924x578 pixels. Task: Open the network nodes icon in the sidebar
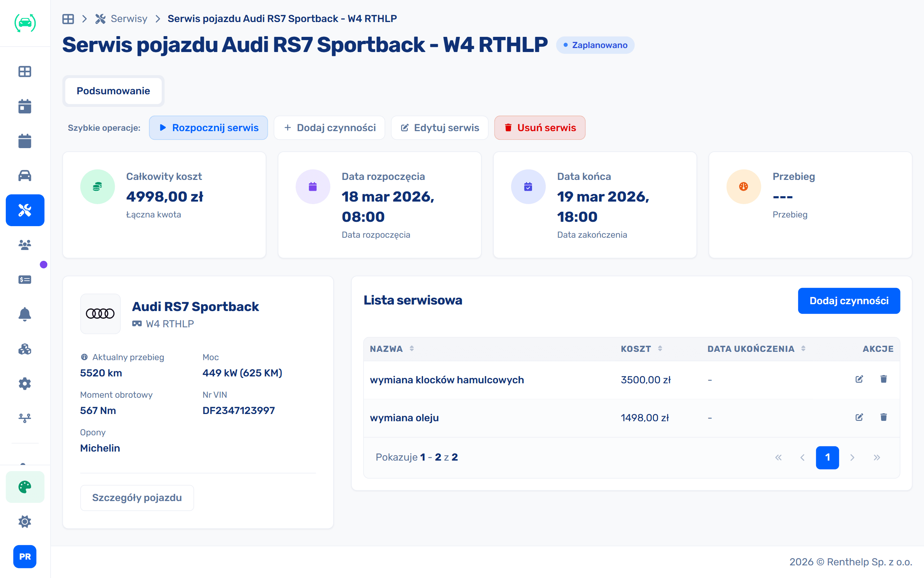[25, 418]
